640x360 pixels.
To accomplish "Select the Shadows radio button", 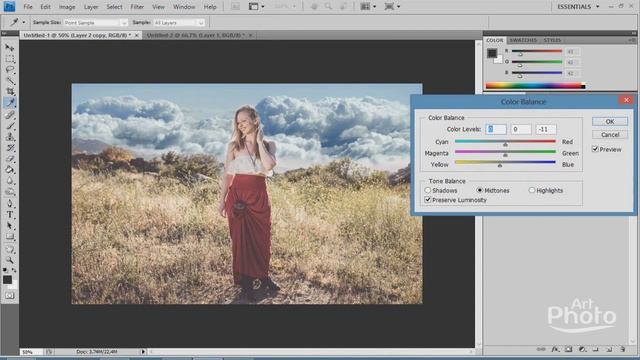I will coord(428,190).
